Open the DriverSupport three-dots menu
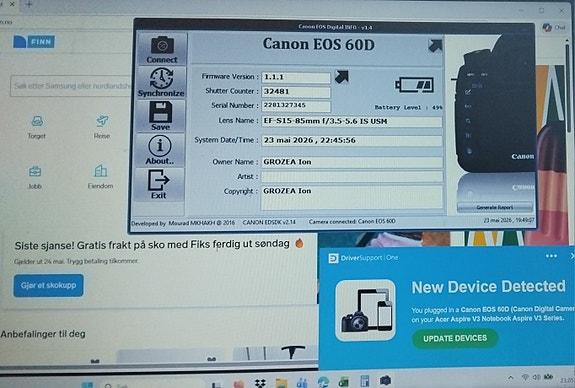The height and width of the screenshot is (388, 575). (x=551, y=256)
